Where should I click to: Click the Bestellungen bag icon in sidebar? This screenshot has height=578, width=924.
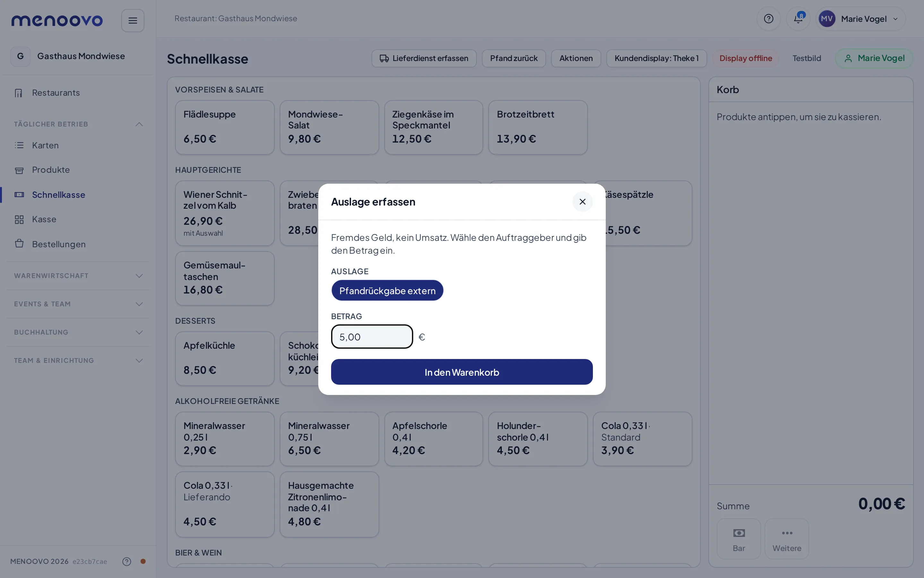(x=19, y=244)
